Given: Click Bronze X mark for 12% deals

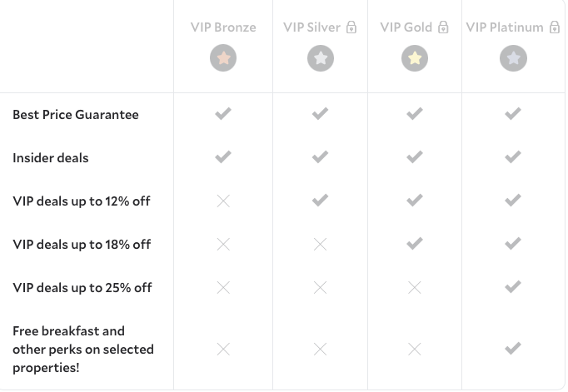Looking at the screenshot, I should click(x=222, y=201).
